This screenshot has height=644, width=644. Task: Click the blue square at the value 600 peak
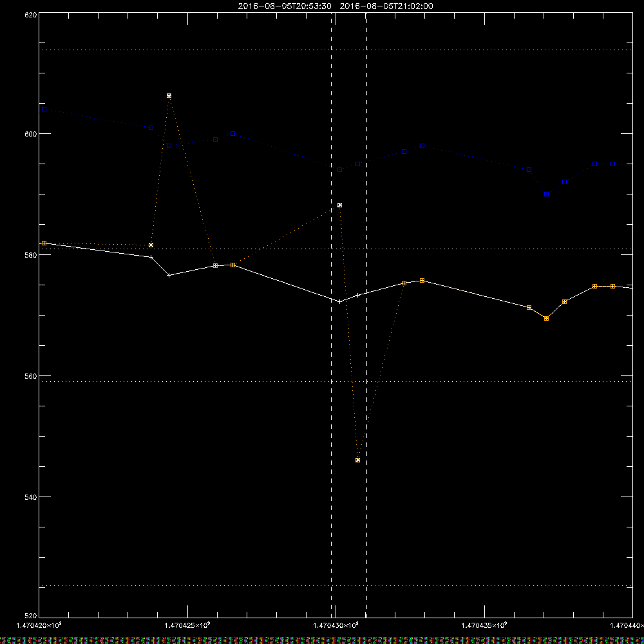(233, 133)
